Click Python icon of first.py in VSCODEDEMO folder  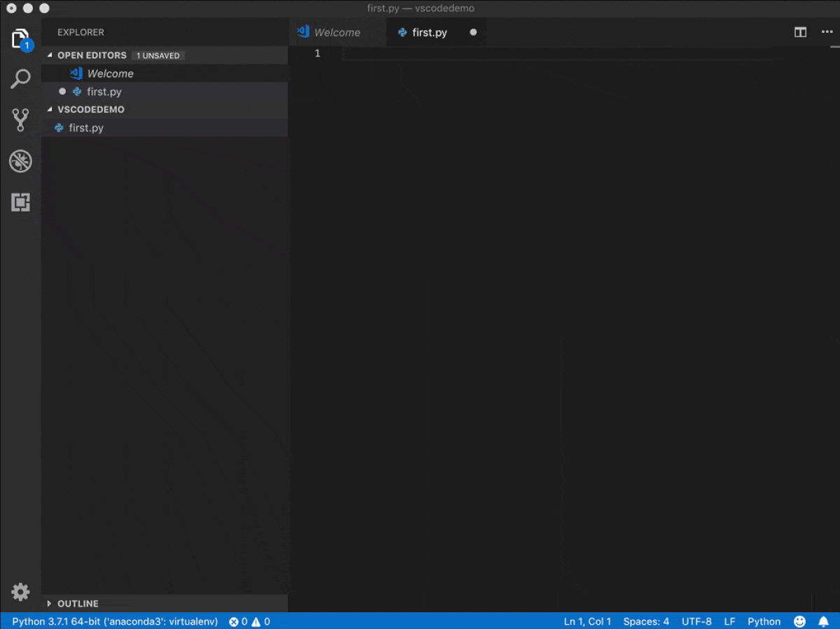pyautogui.click(x=59, y=128)
